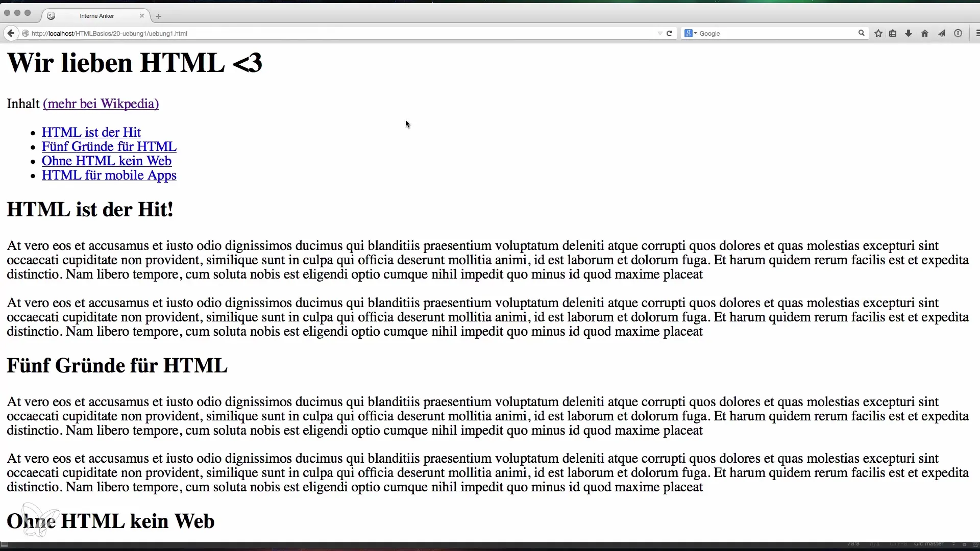
Task: Follow the Fünf Gründe für HTML link
Action: click(x=109, y=146)
